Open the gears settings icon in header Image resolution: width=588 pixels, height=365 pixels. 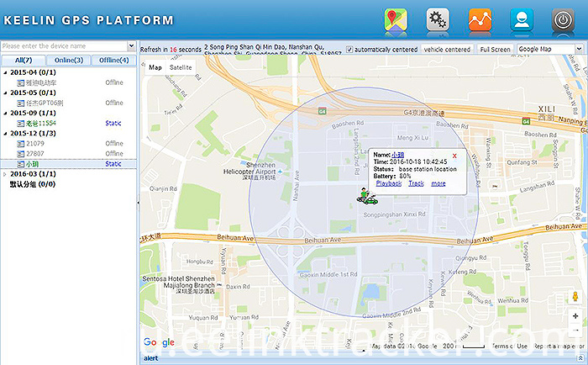(438, 20)
